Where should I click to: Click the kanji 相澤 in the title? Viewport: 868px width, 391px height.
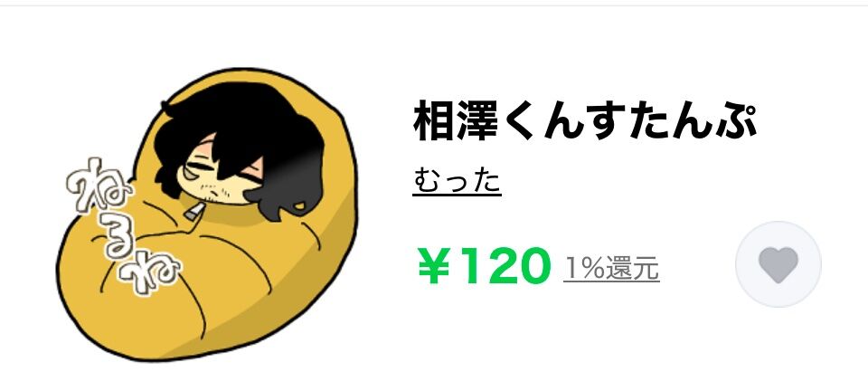point(456,119)
